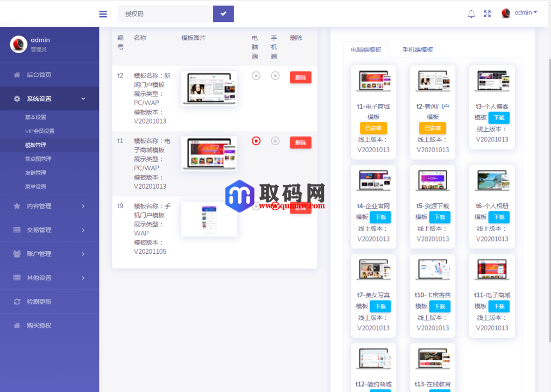Download the t3-个人博客 template
551x392 pixels.
click(x=499, y=118)
